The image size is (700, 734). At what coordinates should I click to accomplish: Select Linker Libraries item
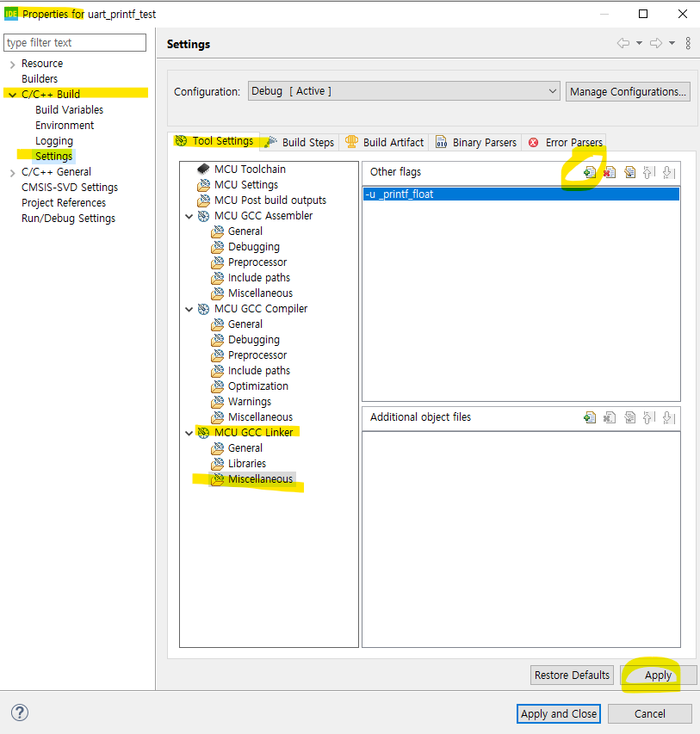pos(238,464)
